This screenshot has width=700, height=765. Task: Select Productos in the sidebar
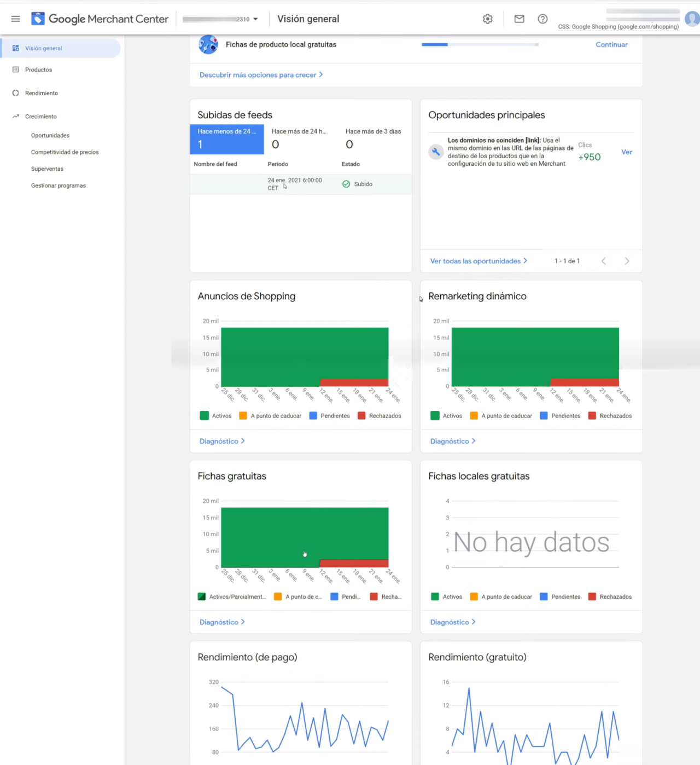tap(38, 70)
